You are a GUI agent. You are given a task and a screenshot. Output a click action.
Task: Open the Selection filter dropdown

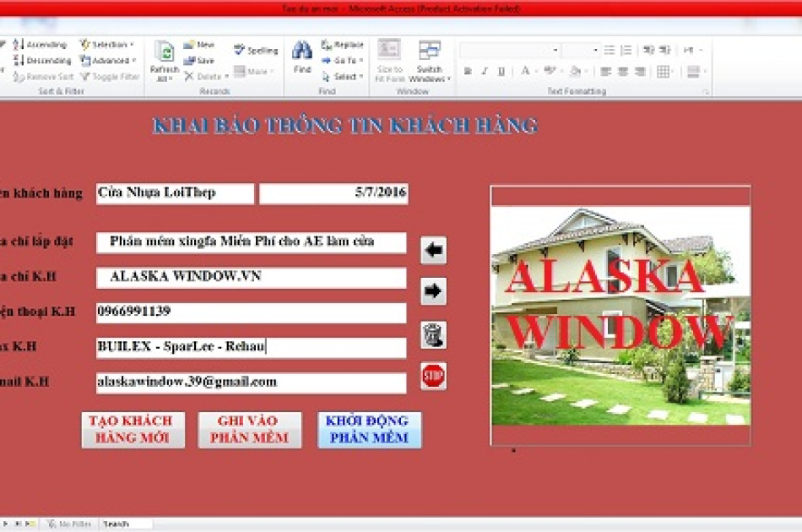pyautogui.click(x=107, y=45)
